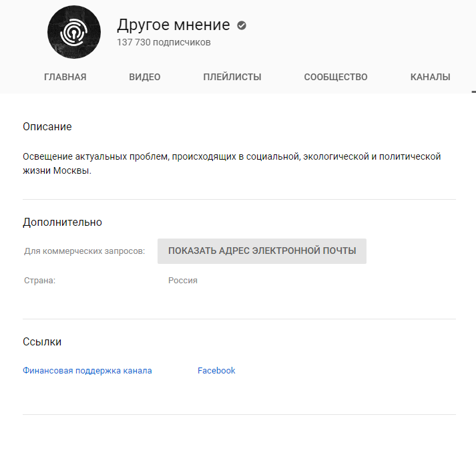Open the КАНАЛЫ tab
Image resolution: width=476 pixels, height=449 pixels.
click(x=430, y=77)
